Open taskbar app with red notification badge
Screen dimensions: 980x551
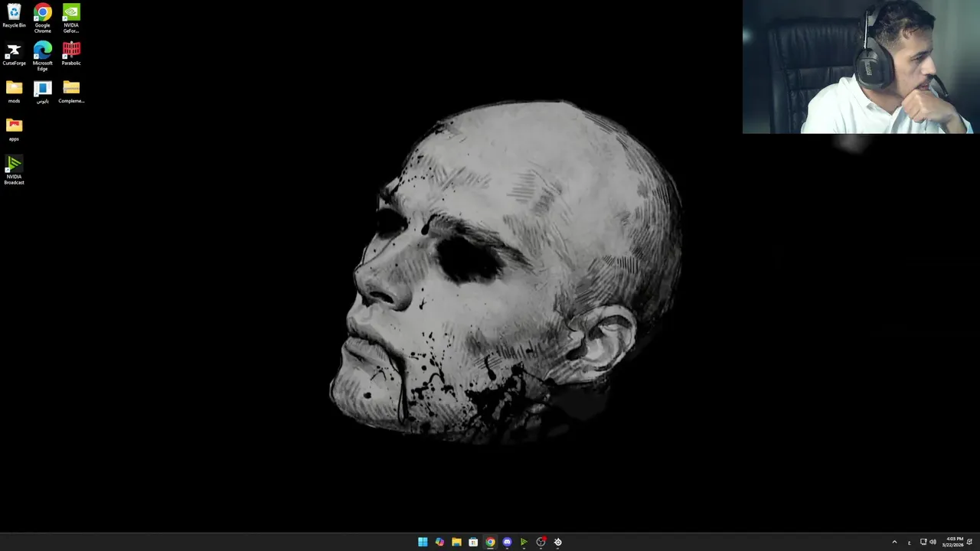tap(541, 542)
